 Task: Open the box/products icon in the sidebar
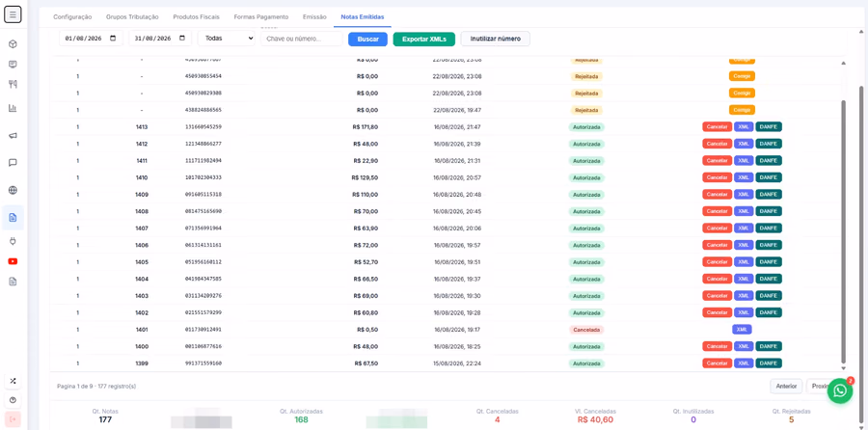(x=13, y=43)
